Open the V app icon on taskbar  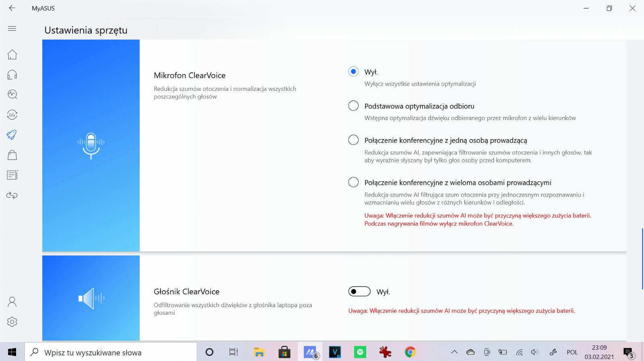pos(335,352)
